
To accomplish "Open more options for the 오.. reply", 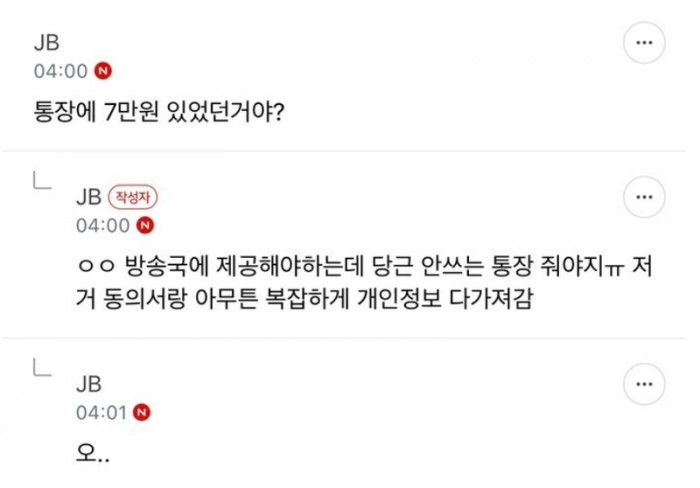I will 644,384.
